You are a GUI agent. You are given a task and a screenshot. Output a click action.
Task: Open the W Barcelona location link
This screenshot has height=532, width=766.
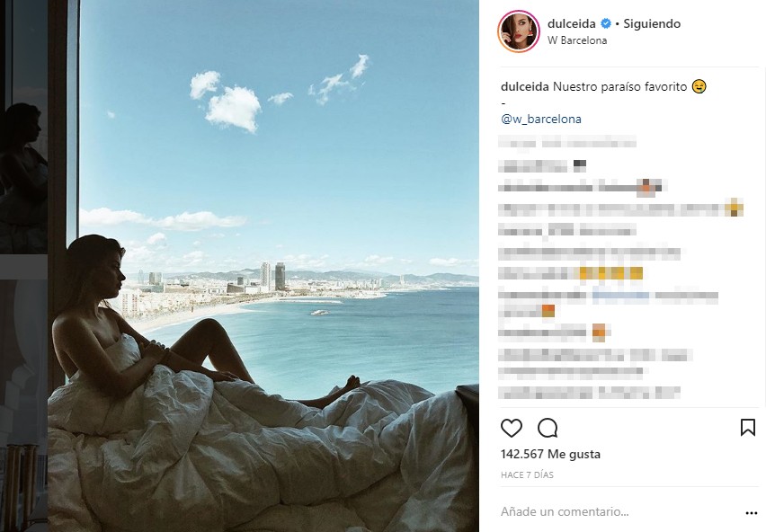click(577, 40)
